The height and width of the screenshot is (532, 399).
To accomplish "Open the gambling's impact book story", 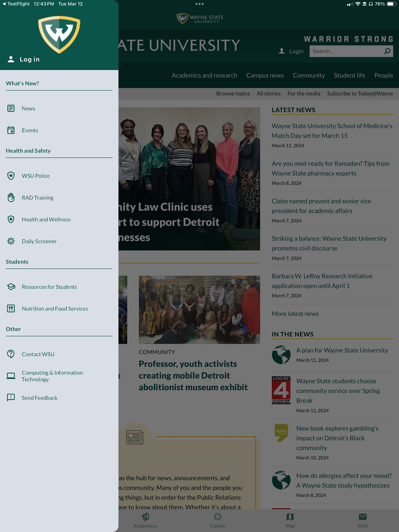I will point(337,438).
